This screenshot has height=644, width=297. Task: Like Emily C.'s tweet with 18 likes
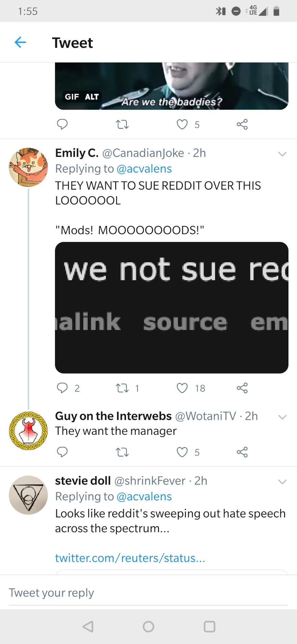tap(182, 388)
